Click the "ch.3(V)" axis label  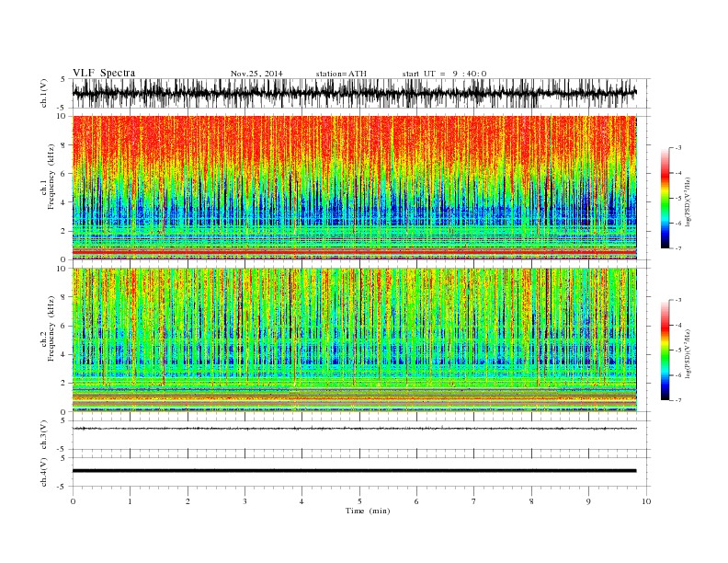(43, 435)
